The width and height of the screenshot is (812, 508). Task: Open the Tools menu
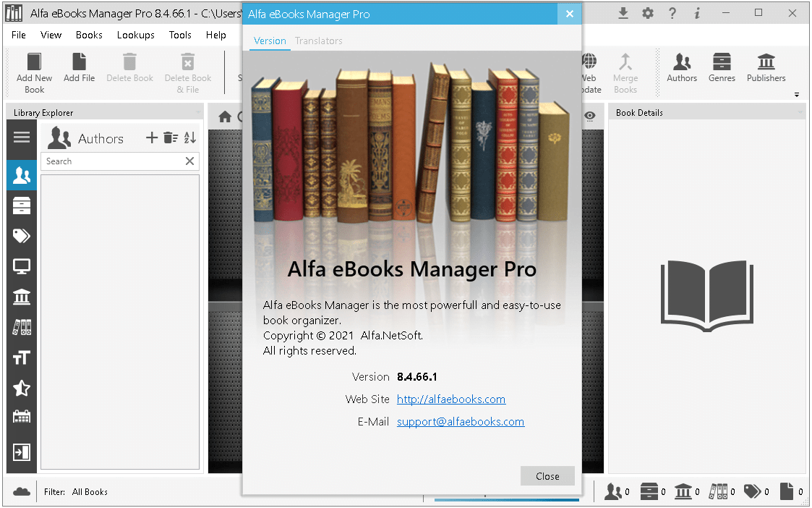click(180, 35)
